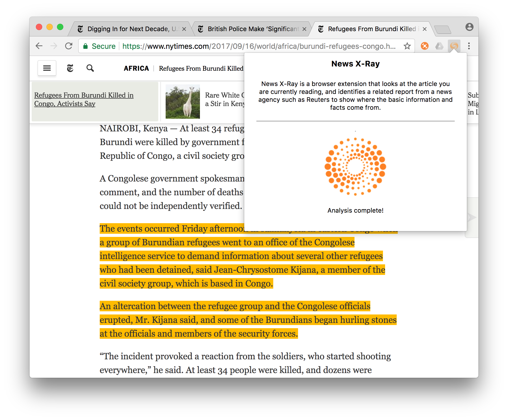This screenshot has height=420, width=508.
Task: Close the Refugees From Burundi tab
Action: click(x=425, y=29)
